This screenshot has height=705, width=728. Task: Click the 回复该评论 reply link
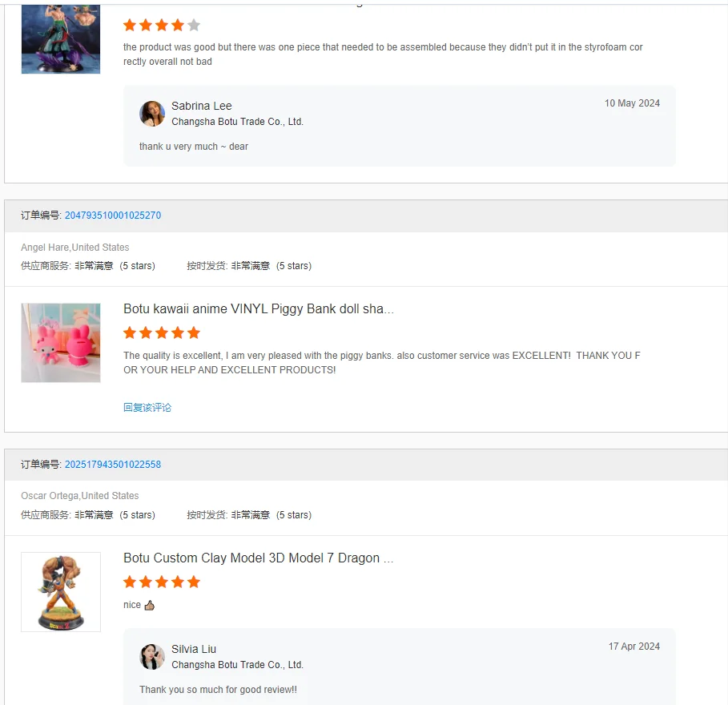tap(147, 407)
